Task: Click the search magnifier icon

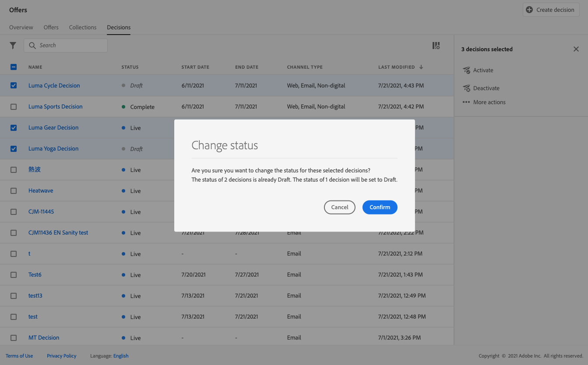Action: click(x=32, y=46)
